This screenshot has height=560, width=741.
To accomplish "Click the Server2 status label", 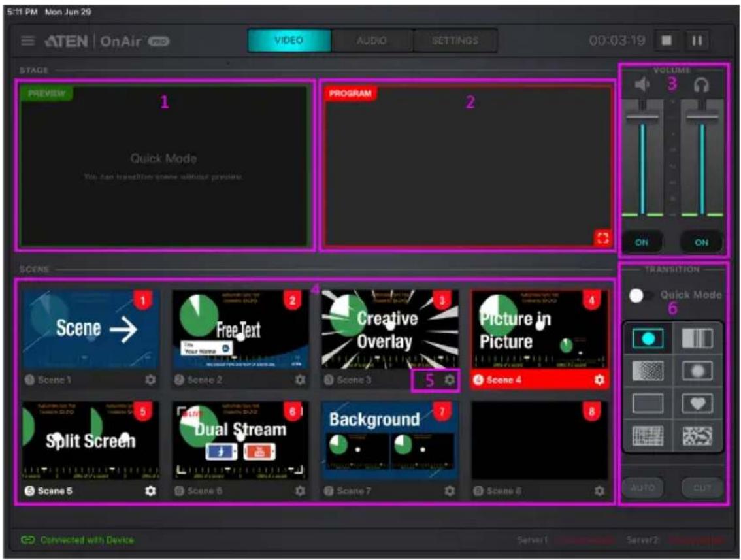I will click(642, 540).
